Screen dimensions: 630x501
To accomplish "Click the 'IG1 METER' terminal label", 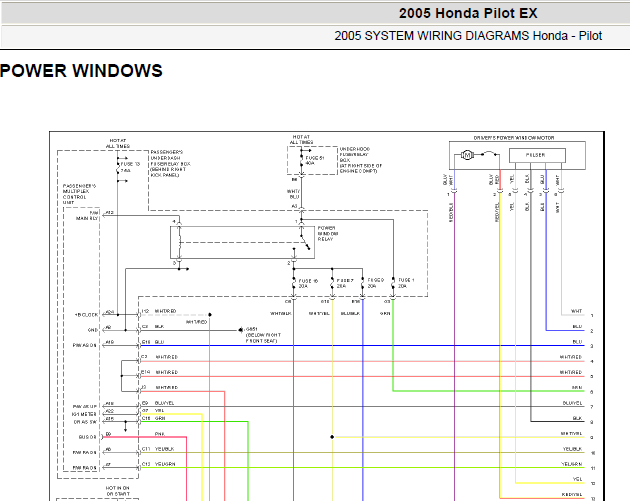I will [84, 414].
